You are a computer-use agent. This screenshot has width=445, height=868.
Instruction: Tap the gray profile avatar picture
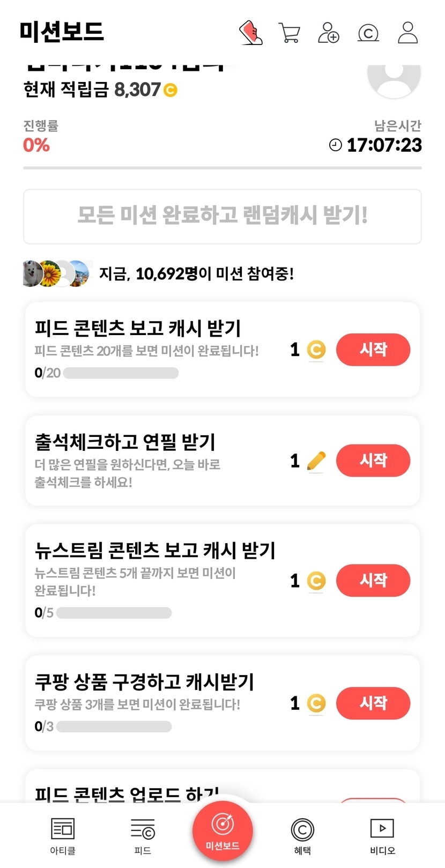[x=394, y=78]
